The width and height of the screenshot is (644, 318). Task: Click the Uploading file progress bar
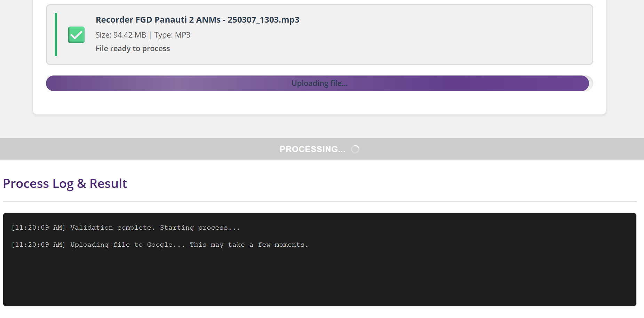tap(319, 84)
